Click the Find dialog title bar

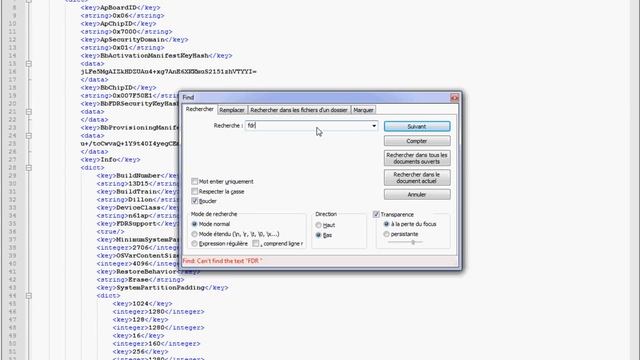pos(315,98)
